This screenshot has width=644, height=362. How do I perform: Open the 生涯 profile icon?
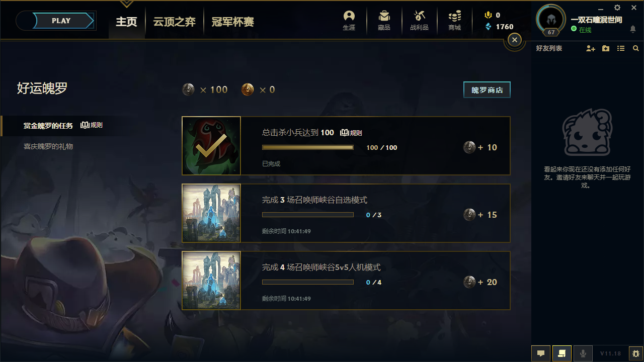[349, 20]
